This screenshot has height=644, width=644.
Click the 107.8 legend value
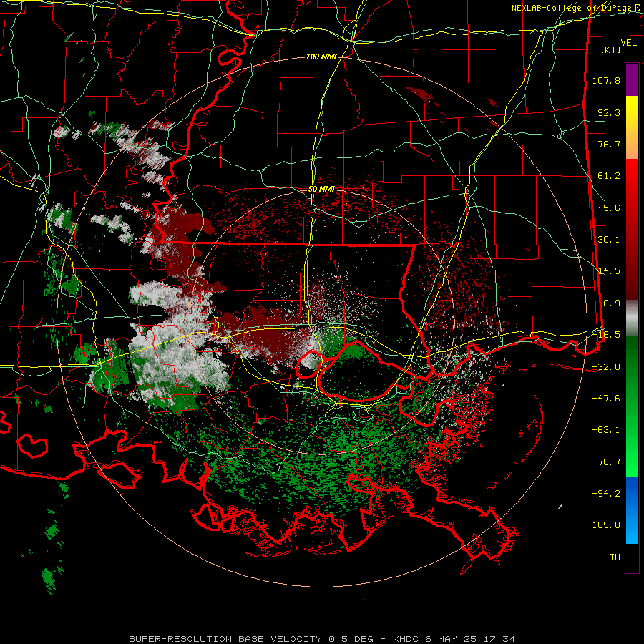(x=606, y=80)
